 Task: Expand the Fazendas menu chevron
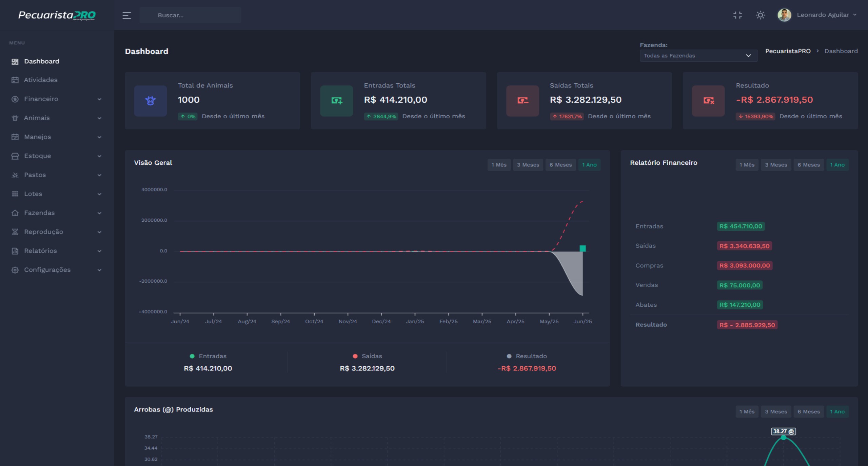click(x=99, y=213)
